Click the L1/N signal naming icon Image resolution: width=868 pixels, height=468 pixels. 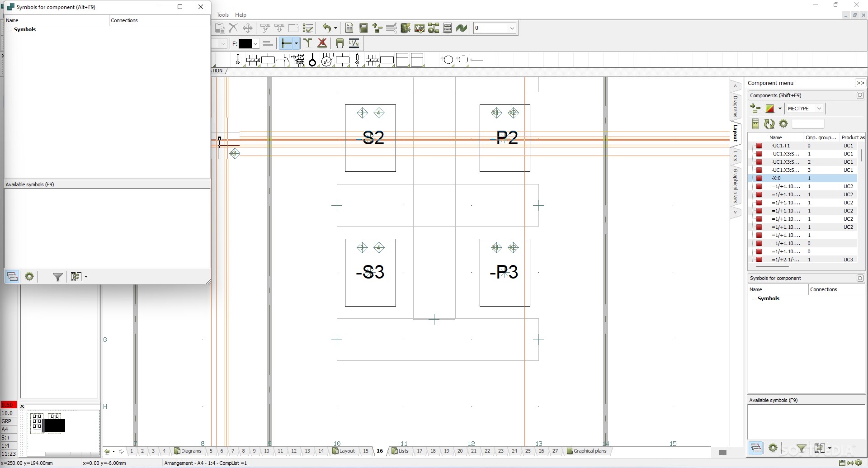[354, 43]
